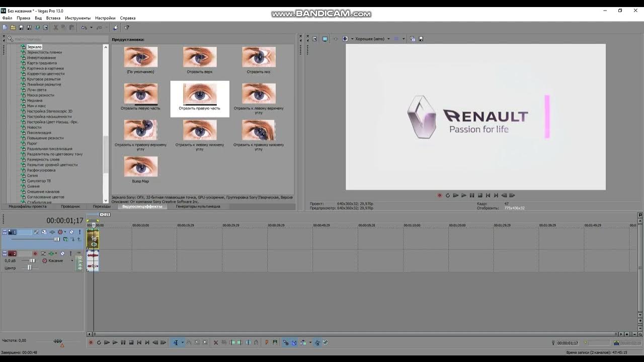
Task: Go to start in the timeline transport
Action: pos(139,342)
